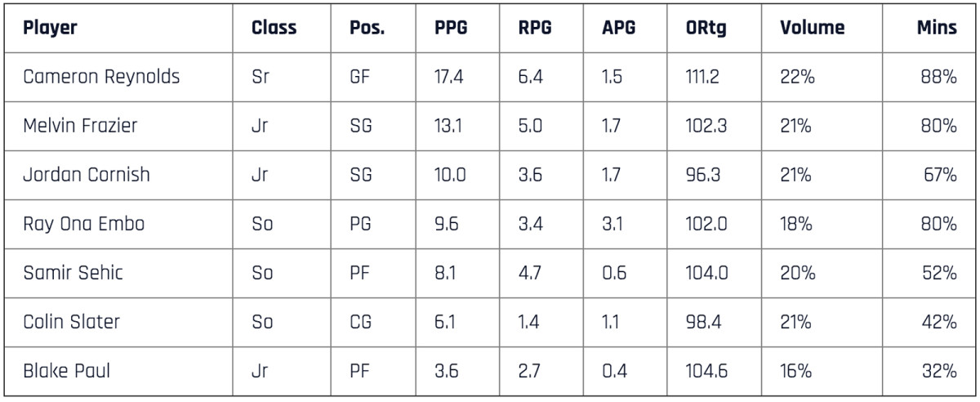Open Ray Ona Embo player entry

pyautogui.click(x=84, y=224)
